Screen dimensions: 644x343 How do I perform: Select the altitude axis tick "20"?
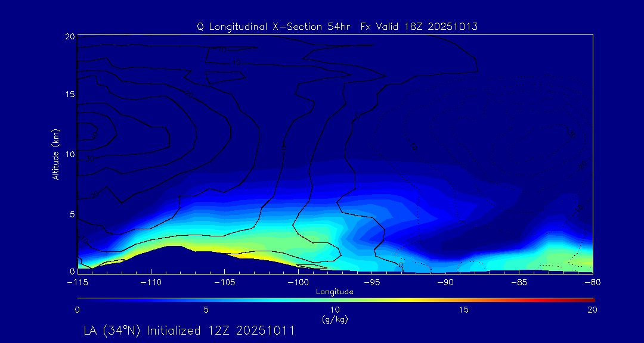[x=69, y=36]
